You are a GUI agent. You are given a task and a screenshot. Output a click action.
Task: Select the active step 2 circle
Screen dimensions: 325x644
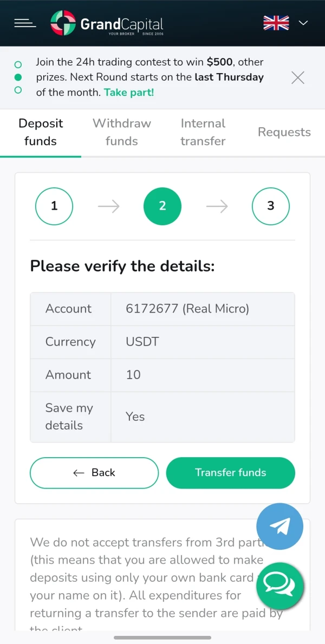pyautogui.click(x=162, y=206)
